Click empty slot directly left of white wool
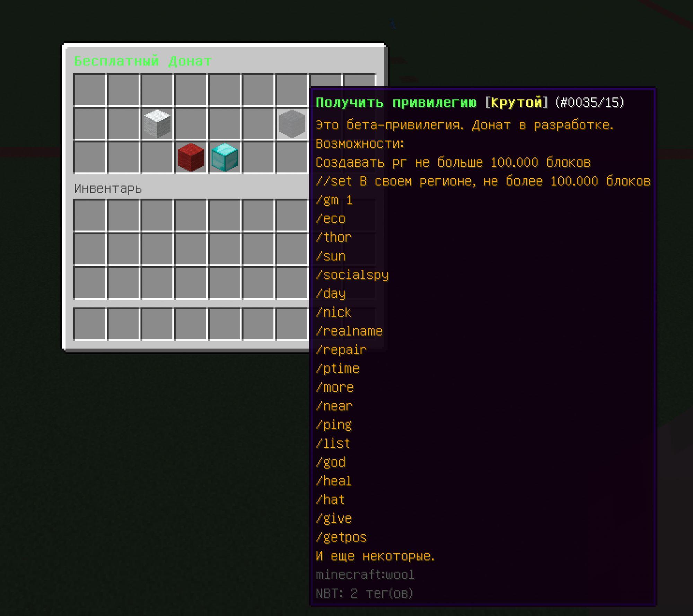 (123, 123)
